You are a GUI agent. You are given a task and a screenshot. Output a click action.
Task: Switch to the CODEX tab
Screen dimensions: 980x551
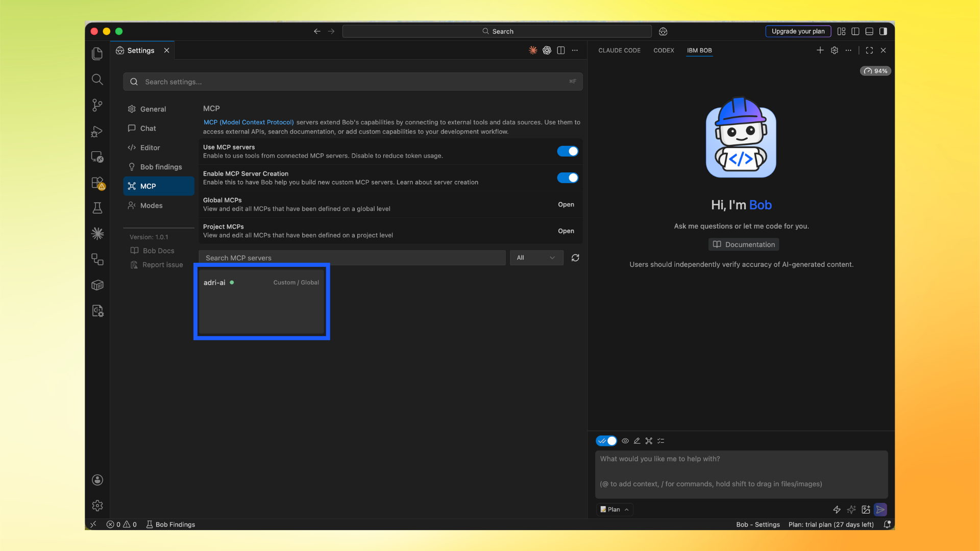click(664, 51)
